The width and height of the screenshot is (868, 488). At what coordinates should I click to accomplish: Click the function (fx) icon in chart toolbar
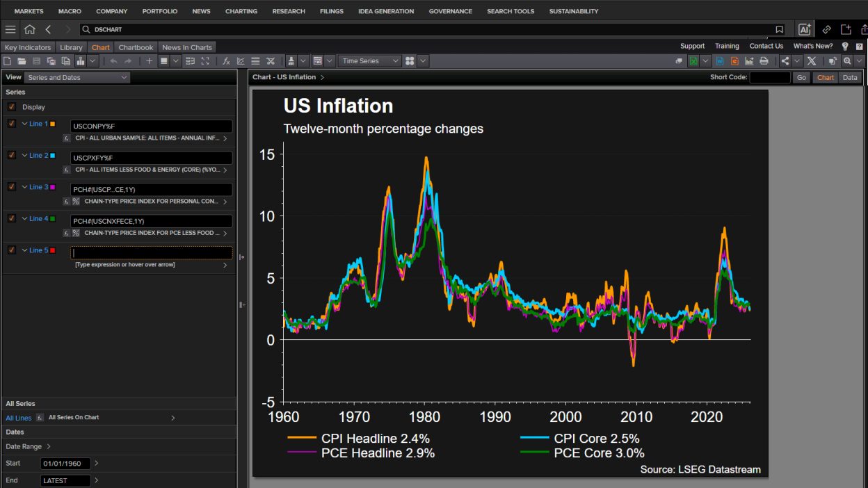[x=226, y=61]
